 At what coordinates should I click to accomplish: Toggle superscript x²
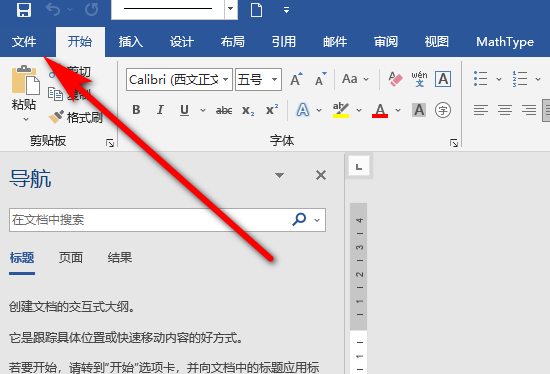272,109
